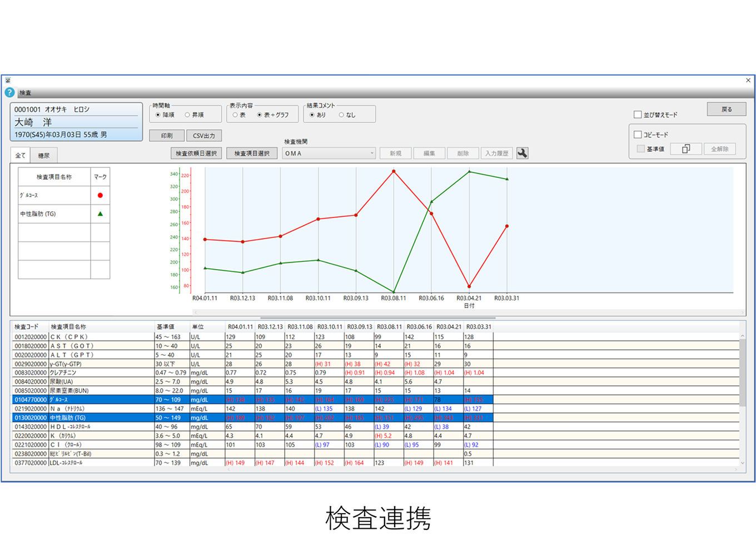Open the 検査機関 OMA dropdown
The width and height of the screenshot is (756, 556).
click(371, 153)
